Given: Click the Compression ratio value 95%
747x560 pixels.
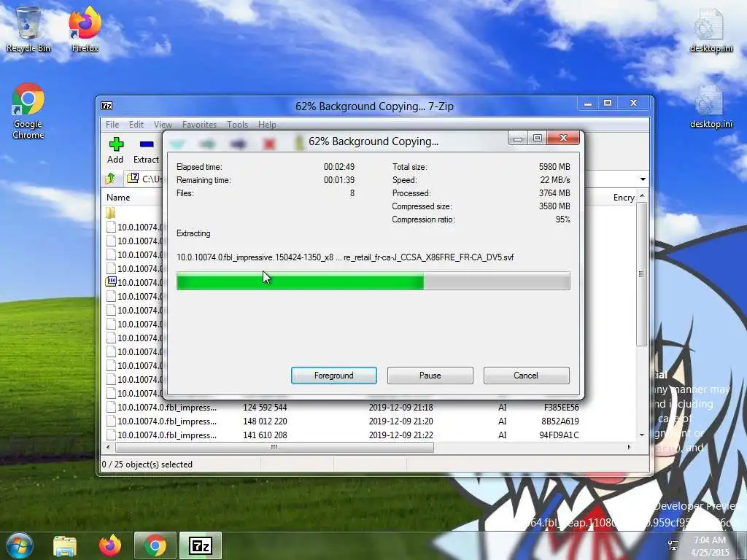Looking at the screenshot, I should (562, 219).
